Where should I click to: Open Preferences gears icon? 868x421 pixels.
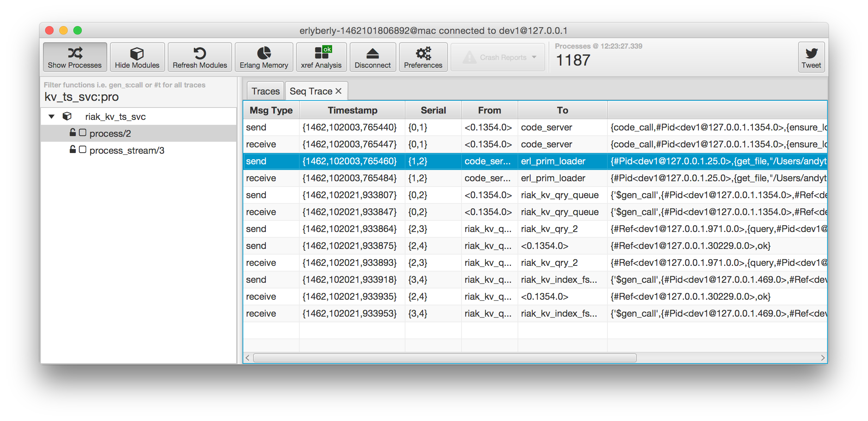[423, 53]
